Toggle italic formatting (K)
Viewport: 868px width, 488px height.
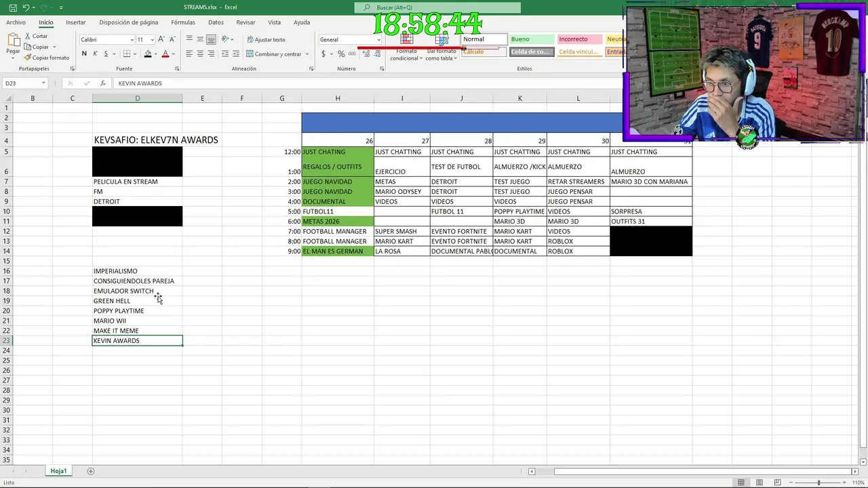[95, 54]
